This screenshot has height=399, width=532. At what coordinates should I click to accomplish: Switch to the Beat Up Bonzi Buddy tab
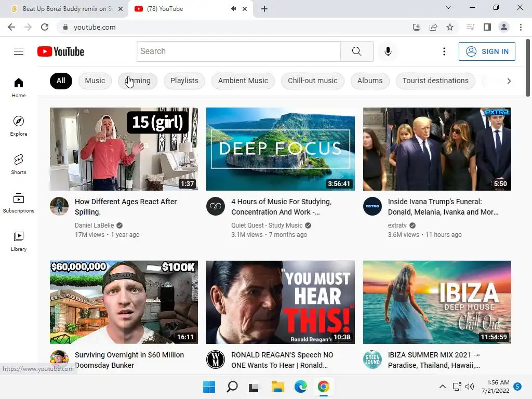pos(63,9)
